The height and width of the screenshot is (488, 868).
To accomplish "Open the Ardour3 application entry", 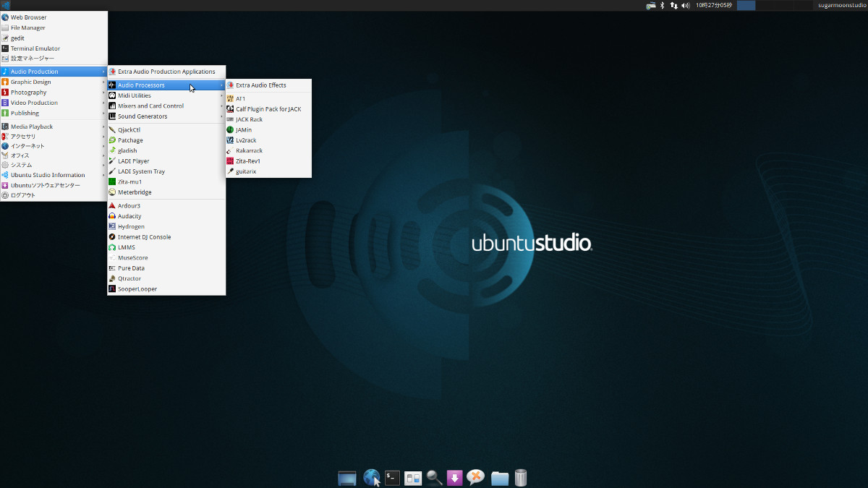I will coord(166,205).
